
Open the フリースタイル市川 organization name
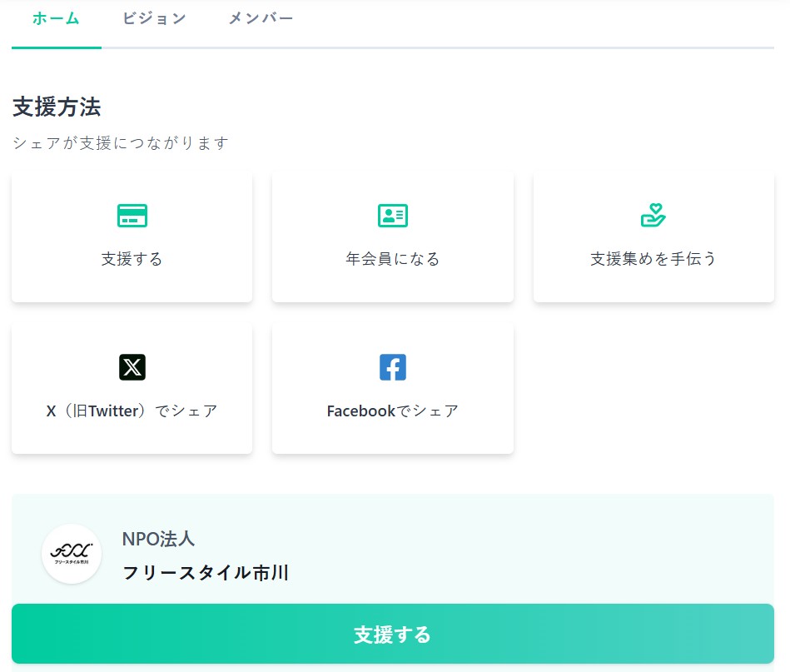pos(205,573)
